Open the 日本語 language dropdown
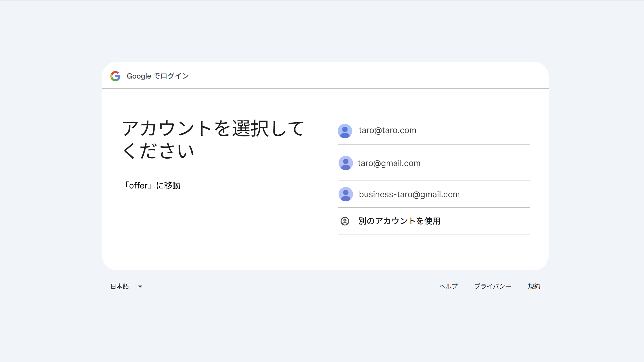 pos(126,286)
